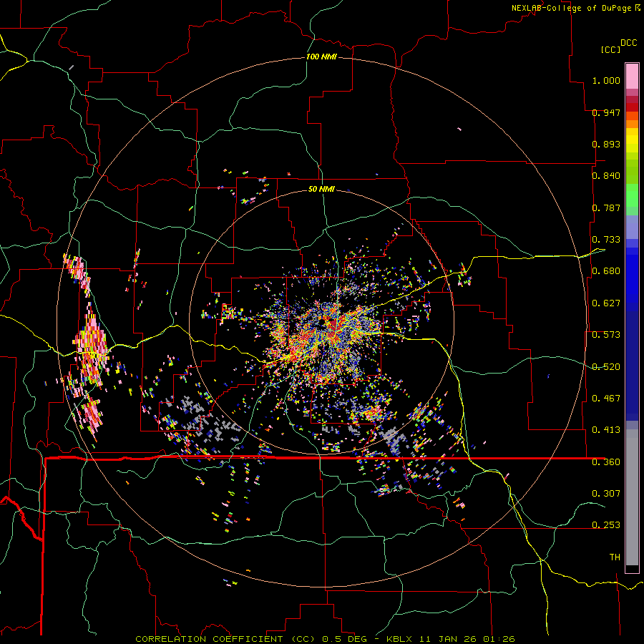Image resolution: width=644 pixels, height=644 pixels.
Task: Click the TH threshold label
Action: (615, 557)
